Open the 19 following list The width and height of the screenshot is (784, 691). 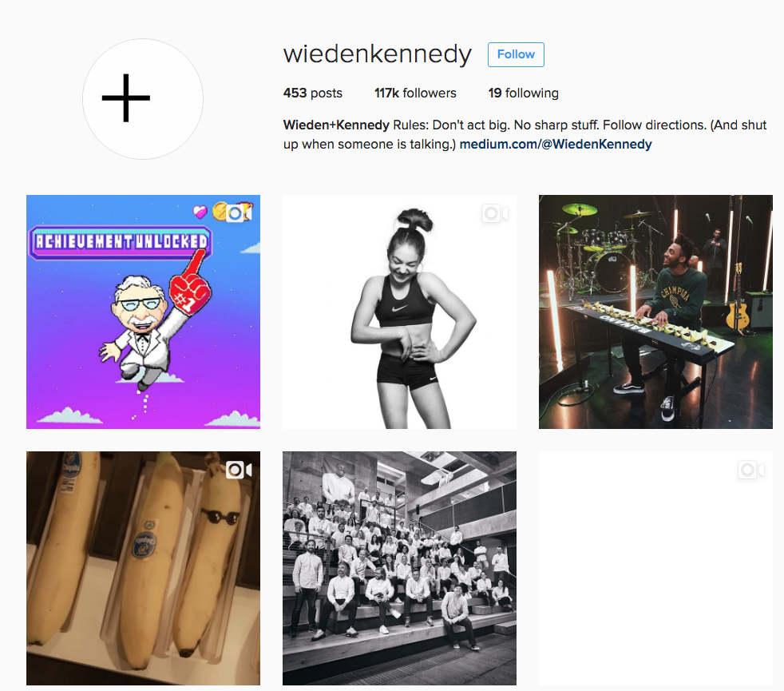click(x=524, y=93)
